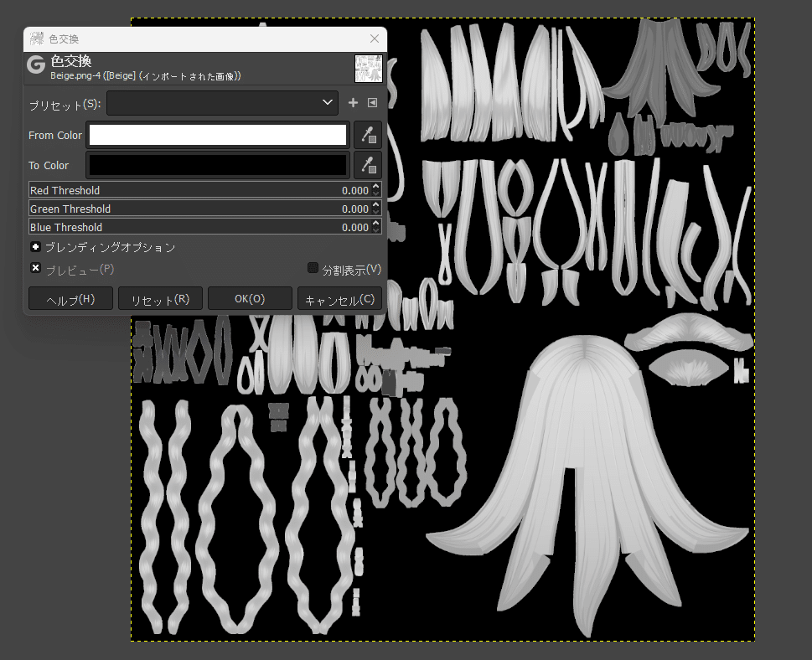Pick From Color with eyedropper icon
This screenshot has height=660, width=812.
(x=368, y=135)
